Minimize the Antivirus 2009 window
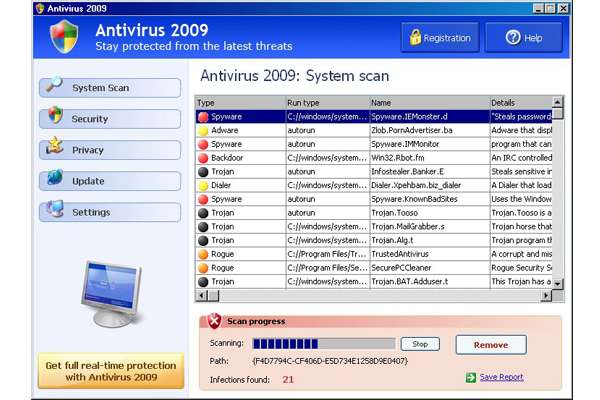This screenshot has height=400, width=600. [538, 8]
